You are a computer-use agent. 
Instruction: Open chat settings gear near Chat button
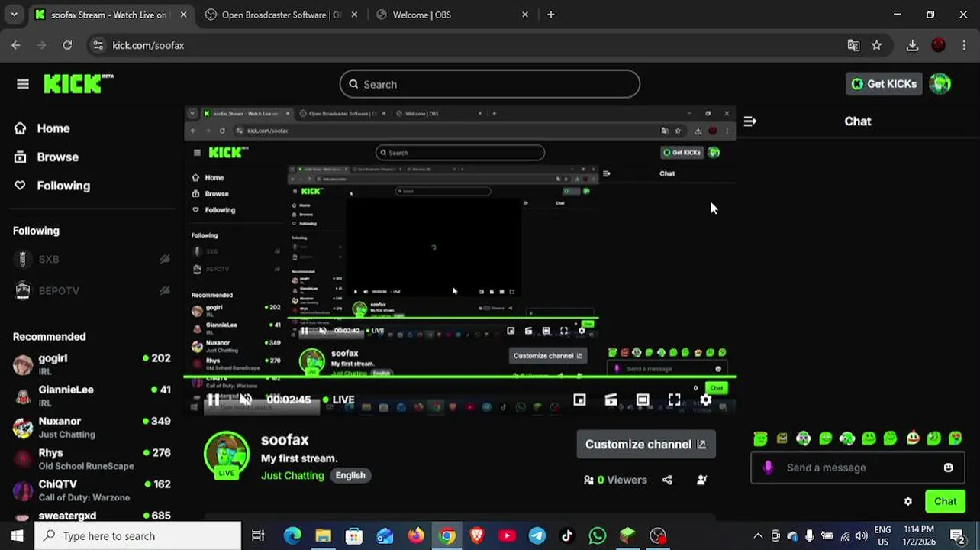(908, 501)
